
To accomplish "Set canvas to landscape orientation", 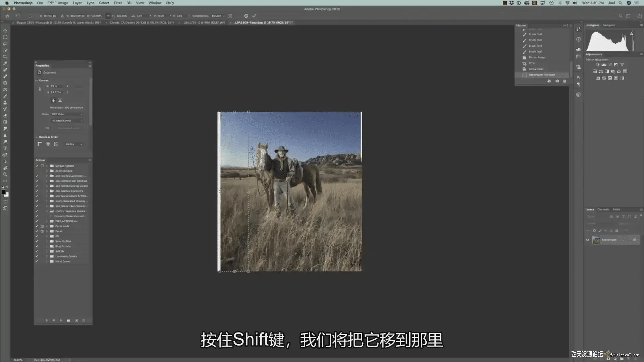I will (x=60, y=100).
